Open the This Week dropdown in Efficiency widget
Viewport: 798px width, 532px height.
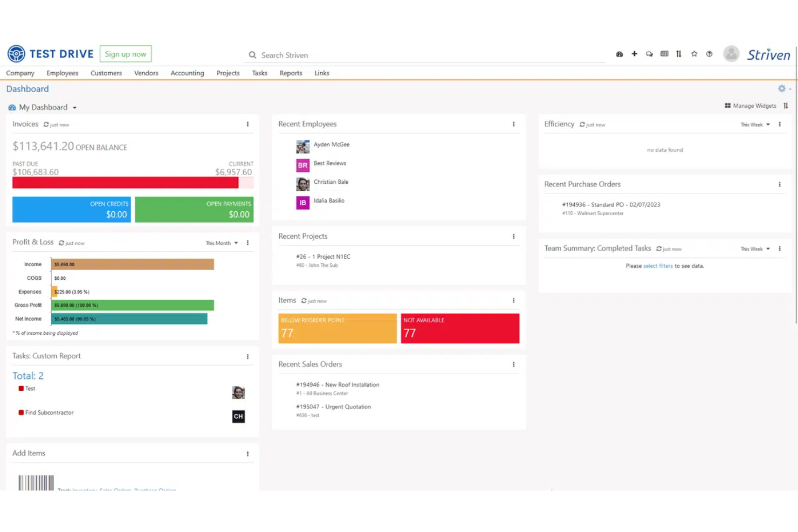click(753, 124)
